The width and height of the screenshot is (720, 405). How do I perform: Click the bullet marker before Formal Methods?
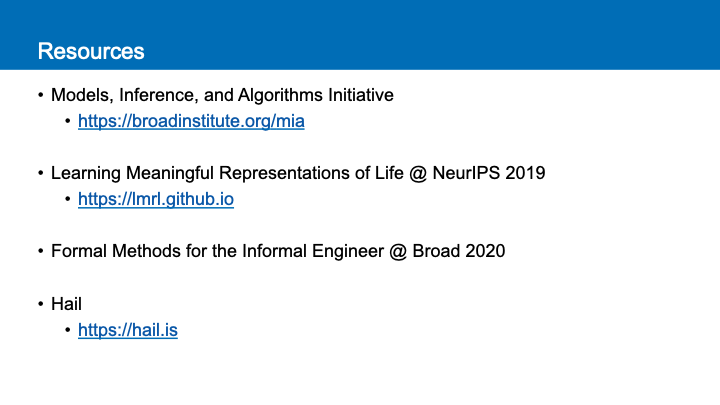coord(41,251)
